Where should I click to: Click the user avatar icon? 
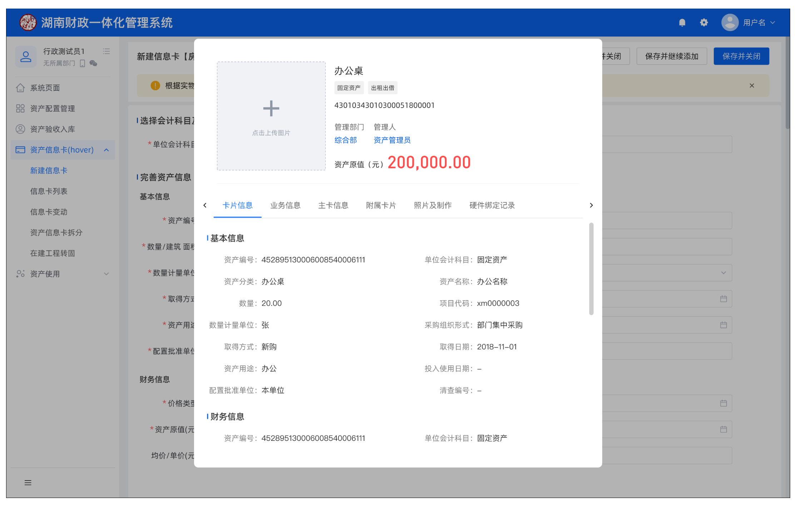(729, 23)
